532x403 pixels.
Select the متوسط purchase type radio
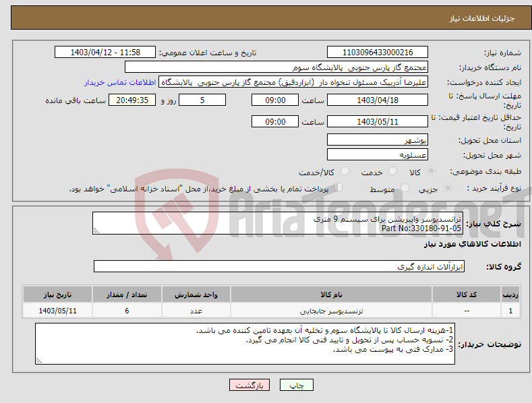click(405, 188)
